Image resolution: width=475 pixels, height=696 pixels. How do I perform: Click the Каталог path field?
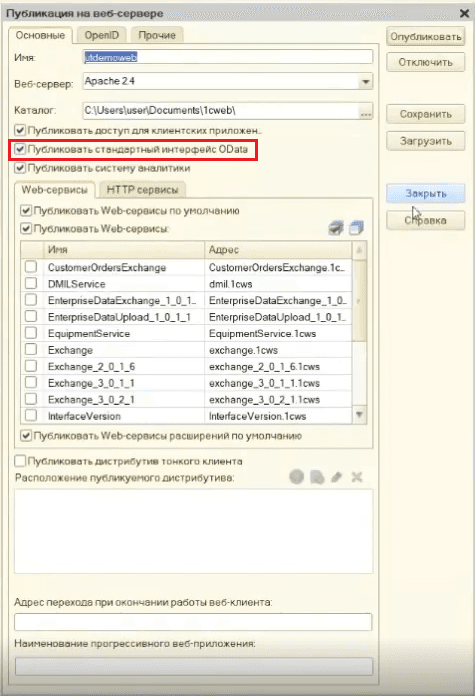221,111
